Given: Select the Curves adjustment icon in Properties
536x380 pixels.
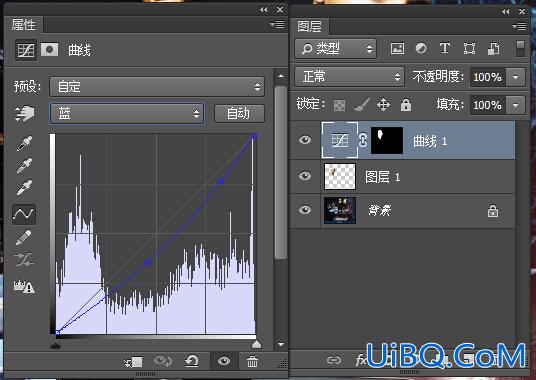Looking at the screenshot, I should [x=26, y=50].
